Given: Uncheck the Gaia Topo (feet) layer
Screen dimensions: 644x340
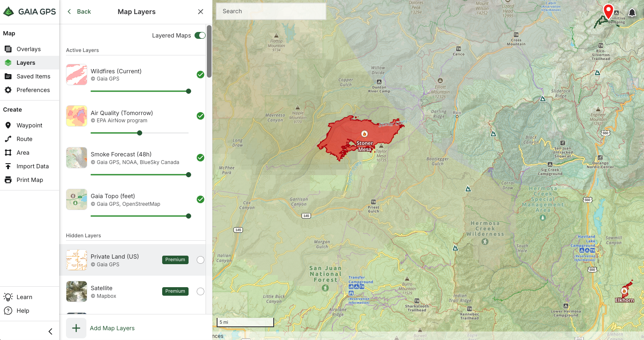Looking at the screenshot, I should 200,199.
